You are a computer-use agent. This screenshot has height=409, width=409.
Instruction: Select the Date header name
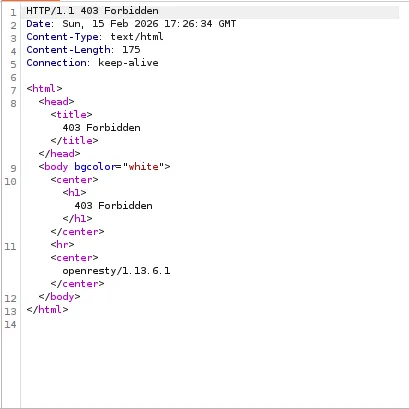(38, 24)
